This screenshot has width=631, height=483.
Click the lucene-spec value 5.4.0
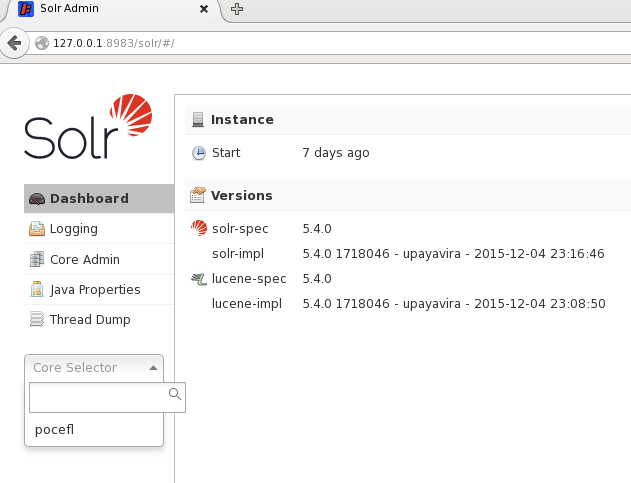317,279
